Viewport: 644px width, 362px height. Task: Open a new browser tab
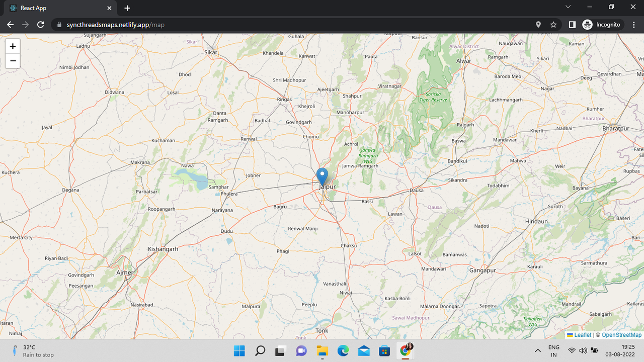point(127,8)
